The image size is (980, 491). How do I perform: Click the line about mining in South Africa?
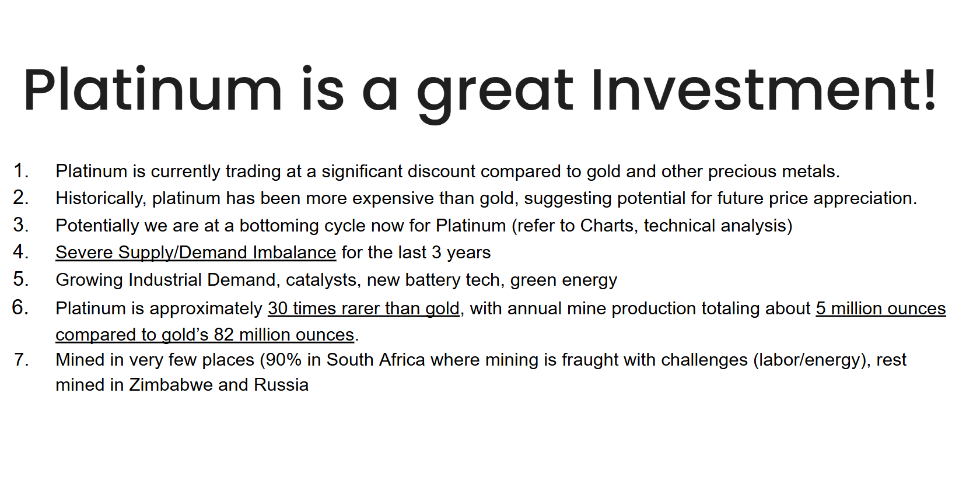(481, 360)
